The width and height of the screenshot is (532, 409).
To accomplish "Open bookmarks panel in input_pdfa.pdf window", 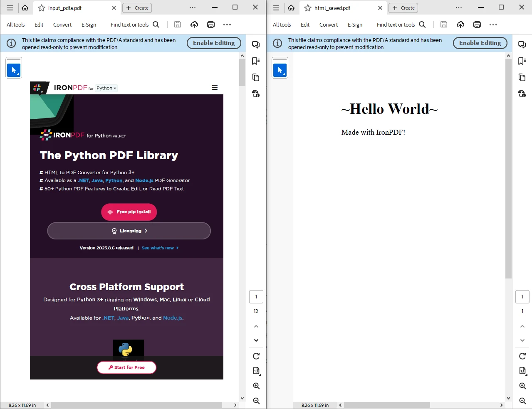I will point(256,61).
